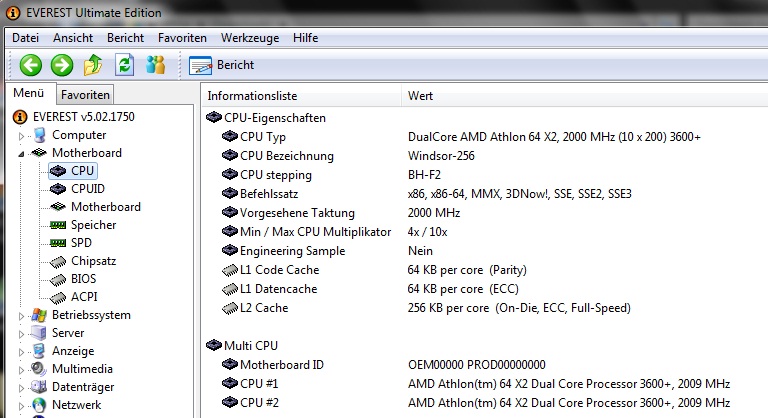
Task: Select the Chipsatz chip icon
Action: pos(58,262)
